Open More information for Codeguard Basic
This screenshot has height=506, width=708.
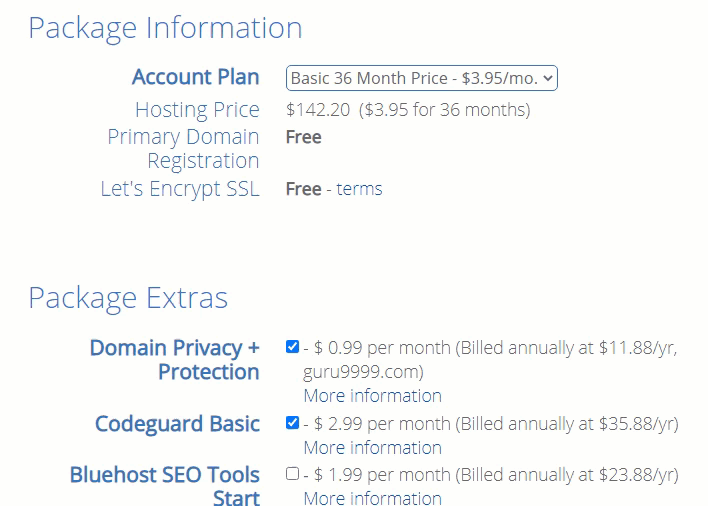point(372,448)
